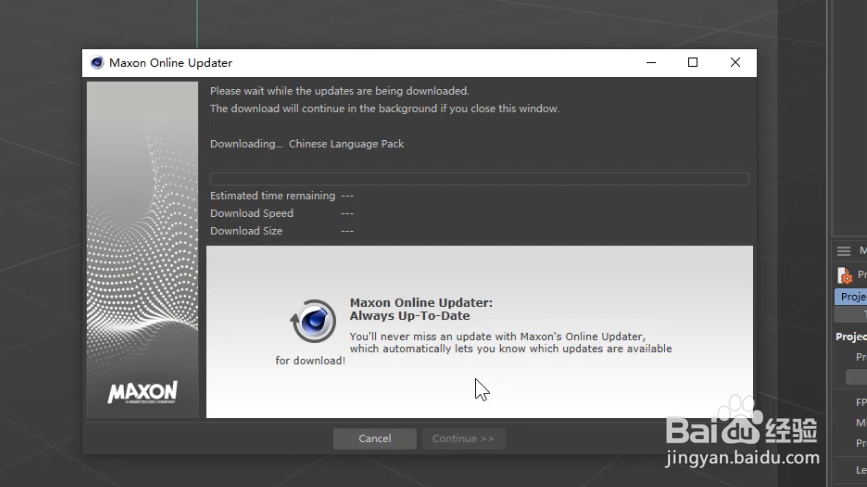The width and height of the screenshot is (867, 487).
Task: Minimize the Maxon Online Updater window
Action: click(x=651, y=62)
